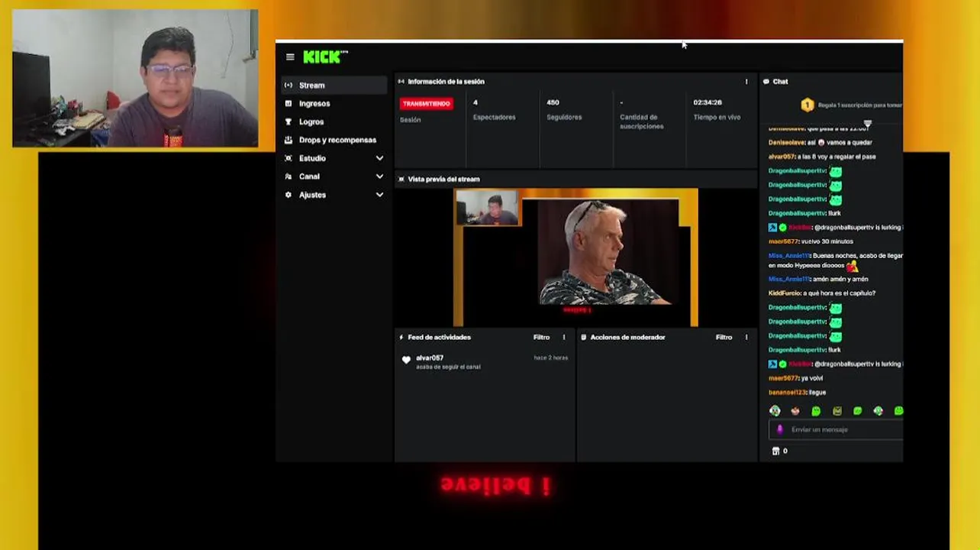Click the Kick logo
The image size is (980, 550).
[x=325, y=57]
